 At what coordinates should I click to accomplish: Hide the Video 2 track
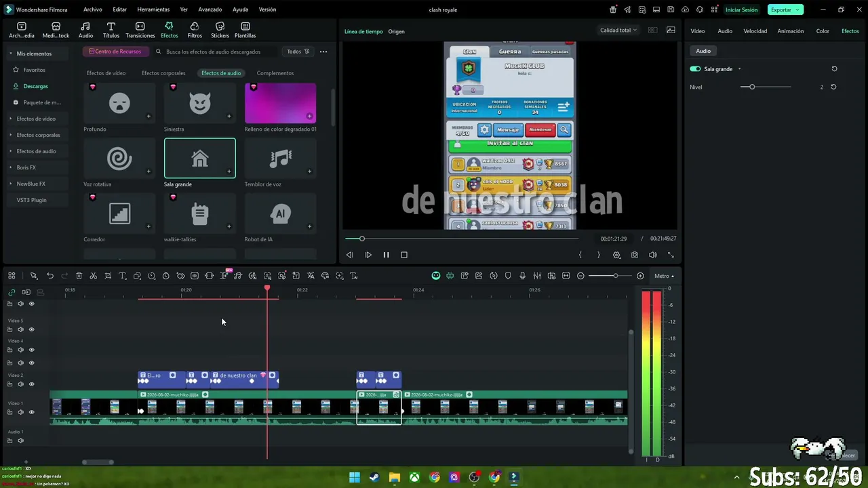31,384
